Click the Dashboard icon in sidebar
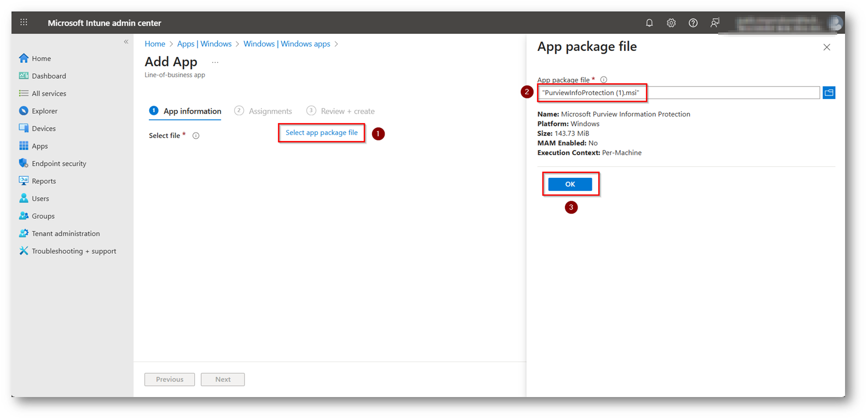This screenshot has width=868, height=420. 24,75
